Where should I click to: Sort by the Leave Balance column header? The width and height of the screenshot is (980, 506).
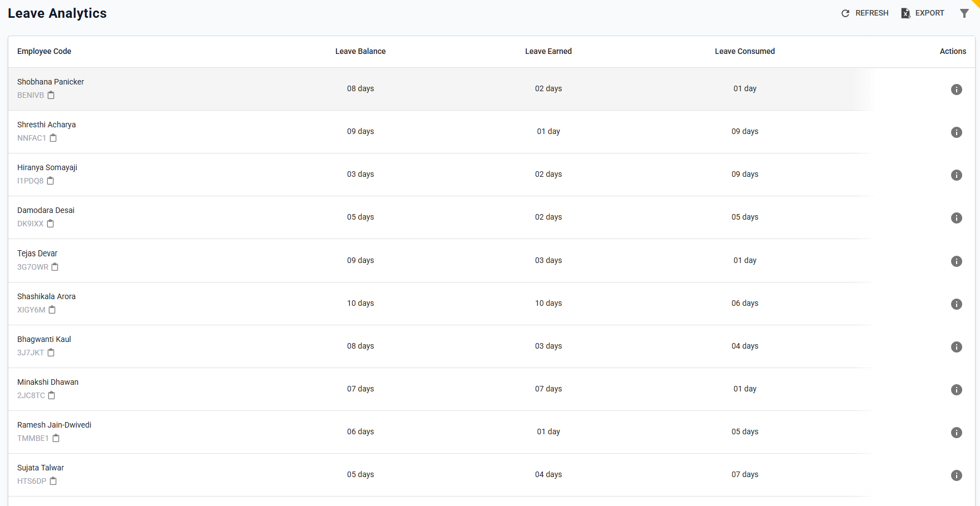tap(360, 51)
